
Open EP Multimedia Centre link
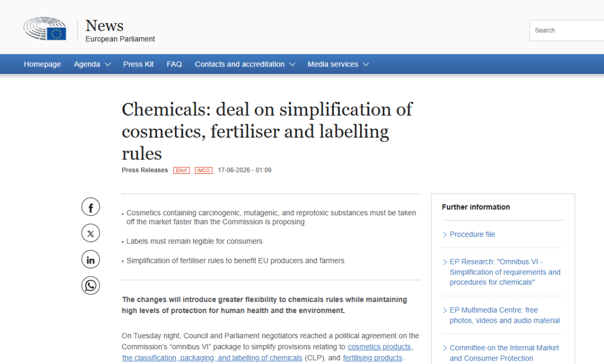(x=504, y=315)
